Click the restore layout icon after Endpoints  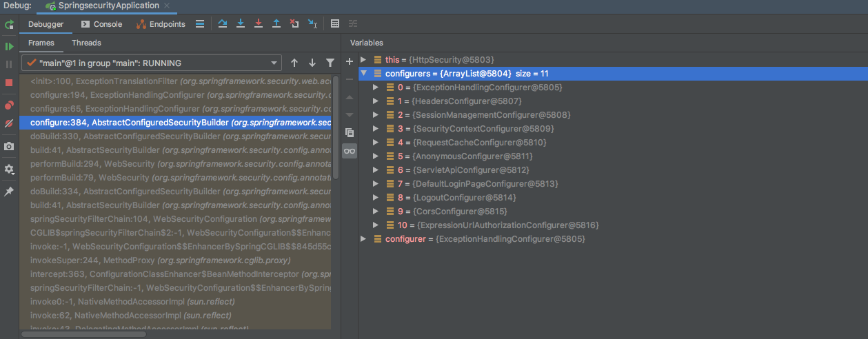[x=200, y=24]
